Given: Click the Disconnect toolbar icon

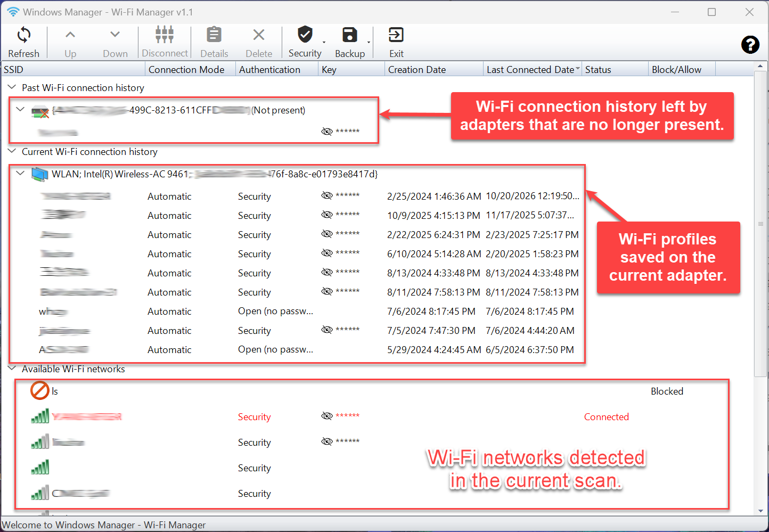Looking at the screenshot, I should coord(165,35).
